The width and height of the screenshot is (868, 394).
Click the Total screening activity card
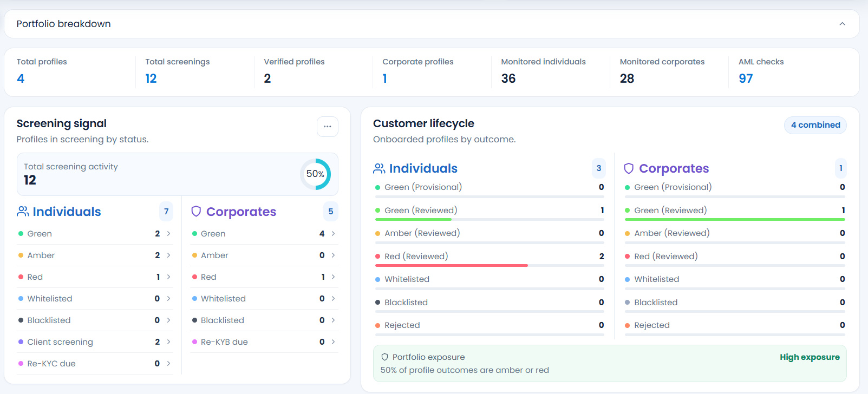(x=178, y=174)
